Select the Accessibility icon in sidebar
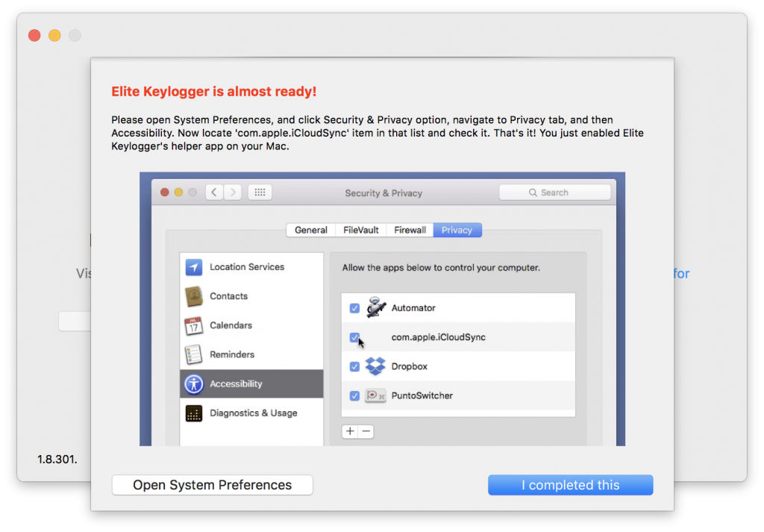Viewport: 764px width, 532px height. [194, 384]
